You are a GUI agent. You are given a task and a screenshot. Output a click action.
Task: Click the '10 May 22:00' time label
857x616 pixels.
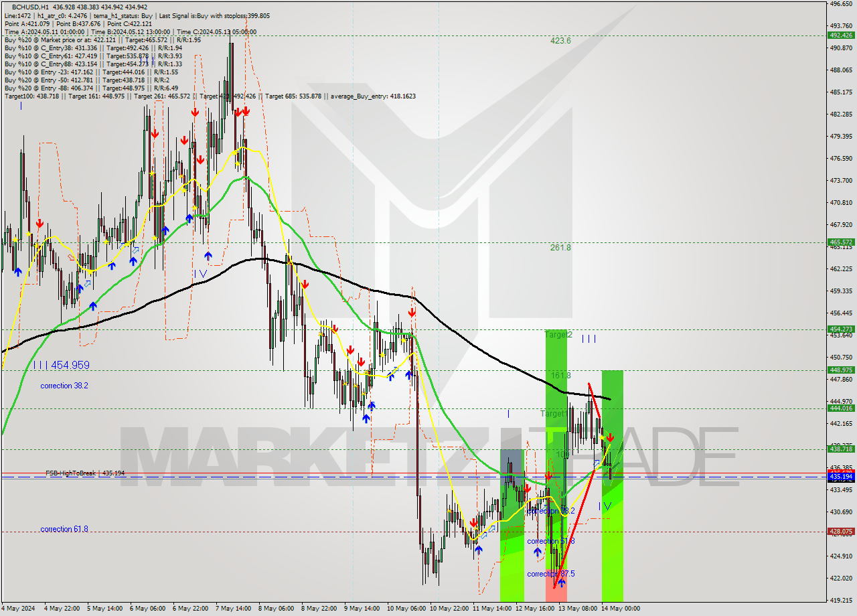(x=448, y=609)
